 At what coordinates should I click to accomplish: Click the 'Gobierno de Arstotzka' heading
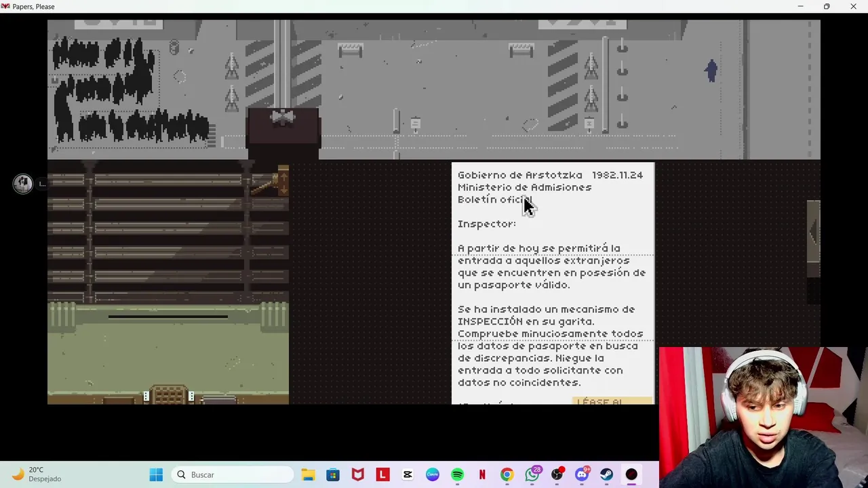(520, 175)
